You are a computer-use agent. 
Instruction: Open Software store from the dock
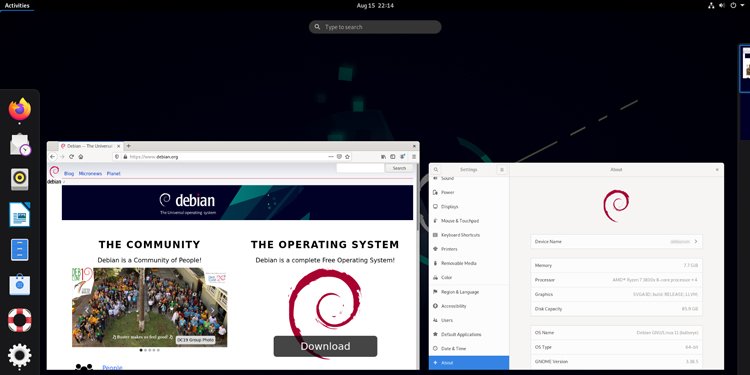coord(20,285)
